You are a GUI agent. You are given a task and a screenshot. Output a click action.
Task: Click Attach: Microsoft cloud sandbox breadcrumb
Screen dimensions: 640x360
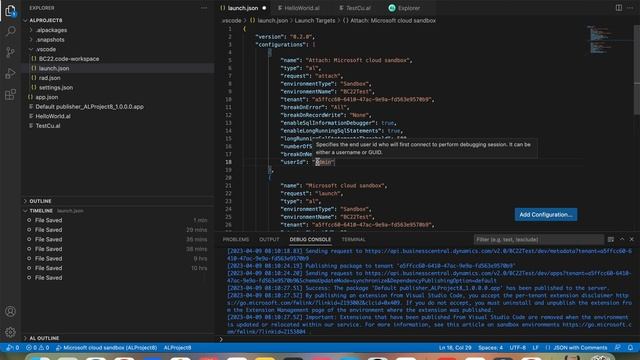[x=393, y=20]
